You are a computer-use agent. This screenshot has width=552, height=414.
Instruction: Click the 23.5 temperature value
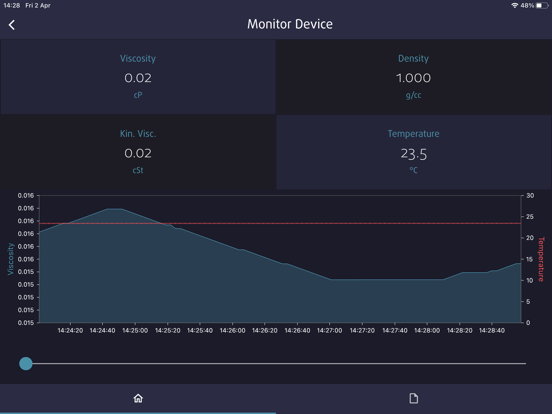click(414, 154)
